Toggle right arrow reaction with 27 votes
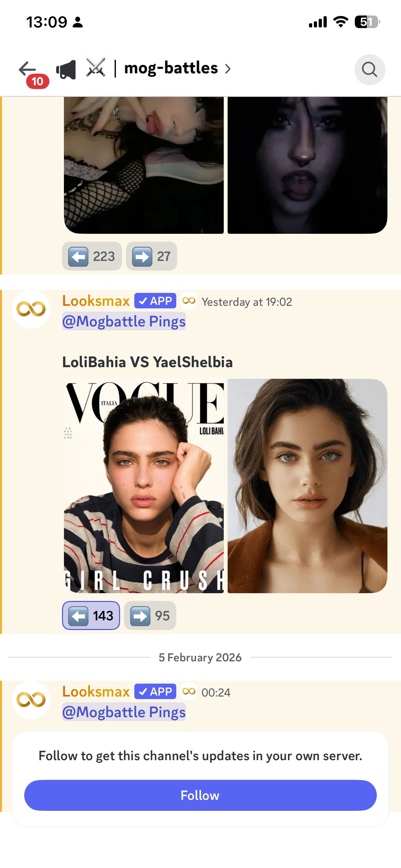The image size is (401, 868). [x=151, y=256]
